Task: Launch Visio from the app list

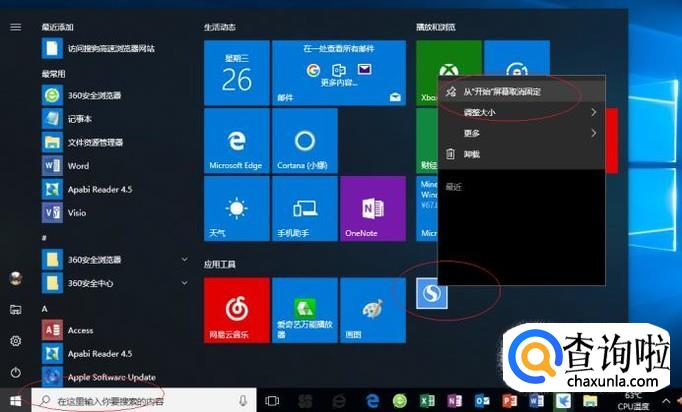Action: [115, 213]
